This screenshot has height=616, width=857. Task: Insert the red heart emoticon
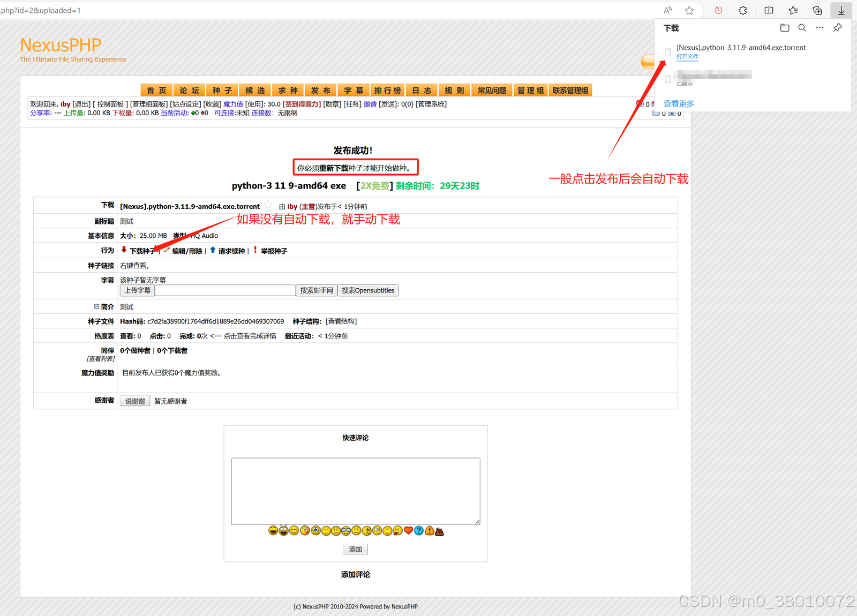pos(408,530)
